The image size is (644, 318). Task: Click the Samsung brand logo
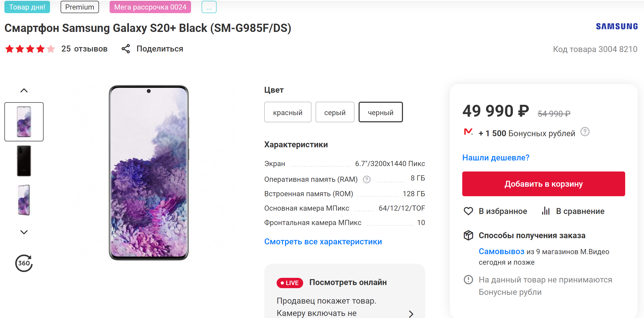click(x=617, y=27)
